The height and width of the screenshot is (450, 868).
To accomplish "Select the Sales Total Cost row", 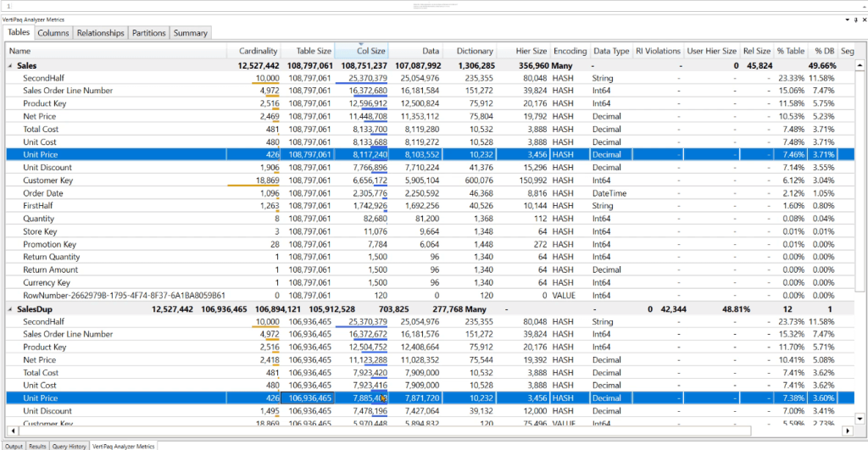I will (x=430, y=129).
